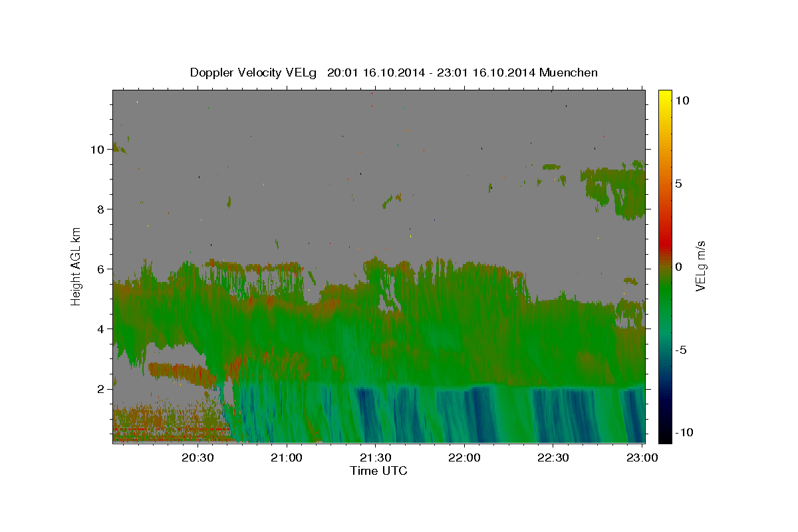798x532 pixels.
Task: Click the colorbar tick label -5
Action: pos(680,350)
